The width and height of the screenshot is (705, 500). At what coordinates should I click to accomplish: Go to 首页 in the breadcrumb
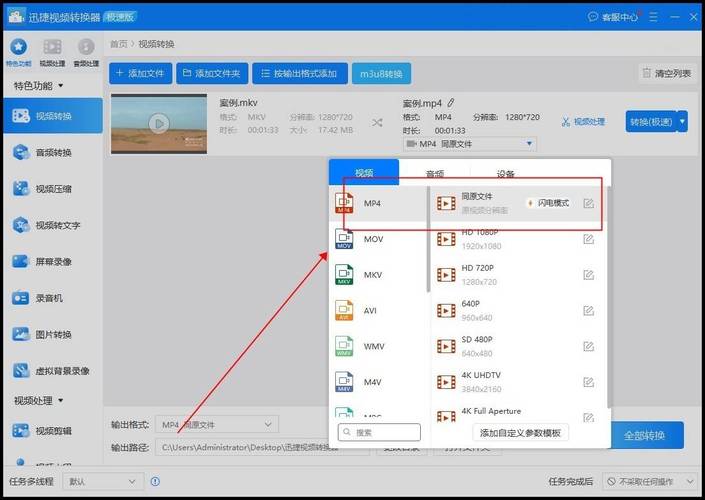tap(118, 44)
